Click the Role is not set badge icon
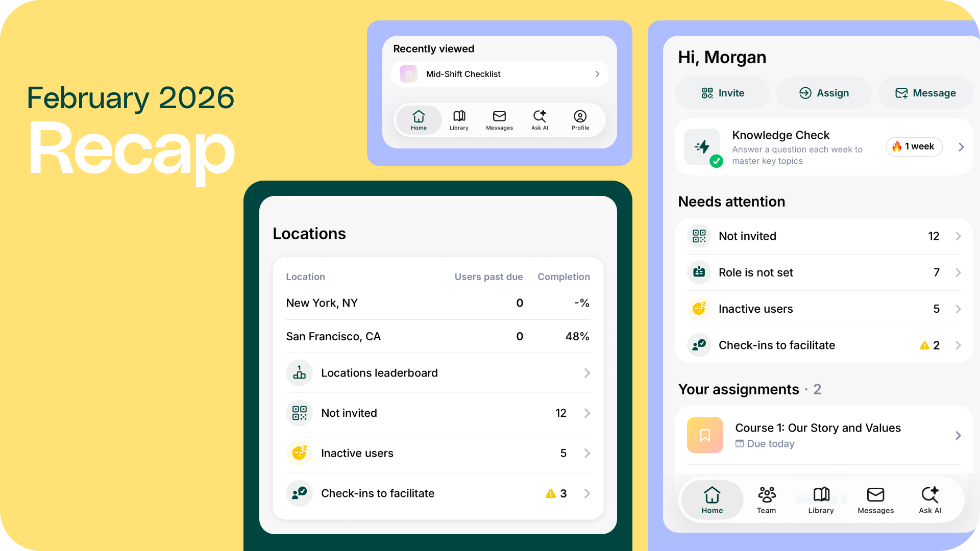The width and height of the screenshot is (980, 551). click(699, 272)
